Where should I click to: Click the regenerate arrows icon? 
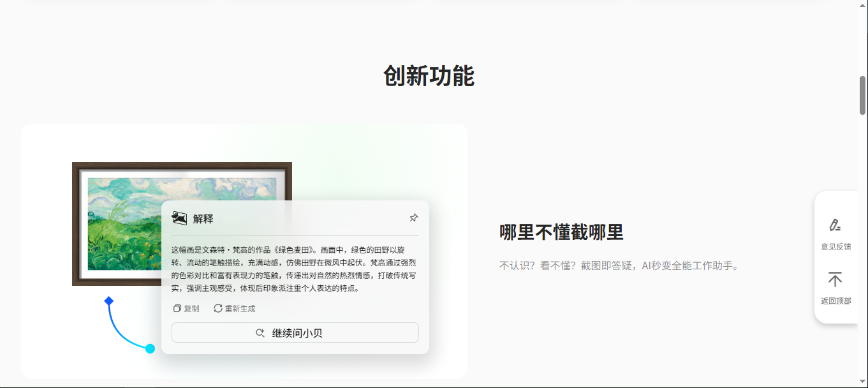pyautogui.click(x=218, y=309)
